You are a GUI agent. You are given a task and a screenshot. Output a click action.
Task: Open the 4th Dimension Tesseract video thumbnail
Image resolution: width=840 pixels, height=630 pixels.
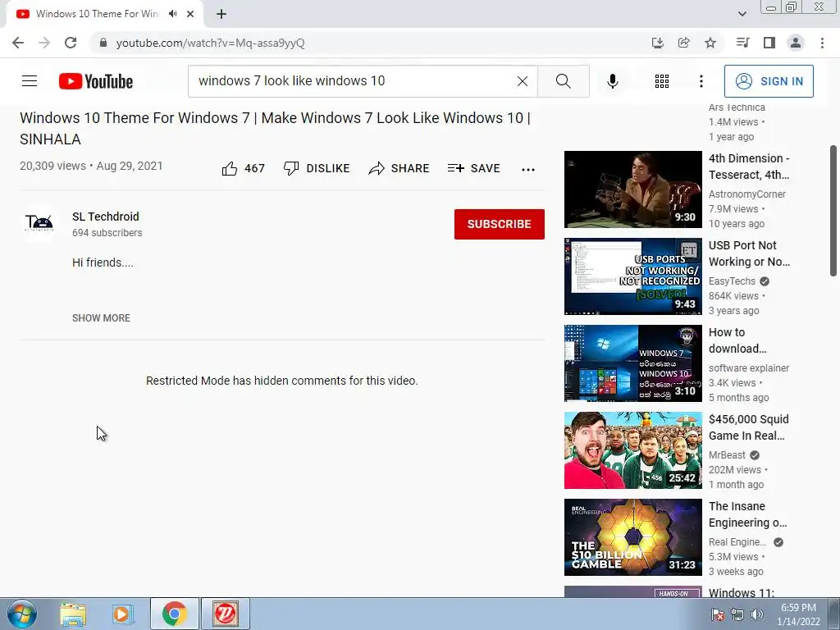tap(632, 189)
